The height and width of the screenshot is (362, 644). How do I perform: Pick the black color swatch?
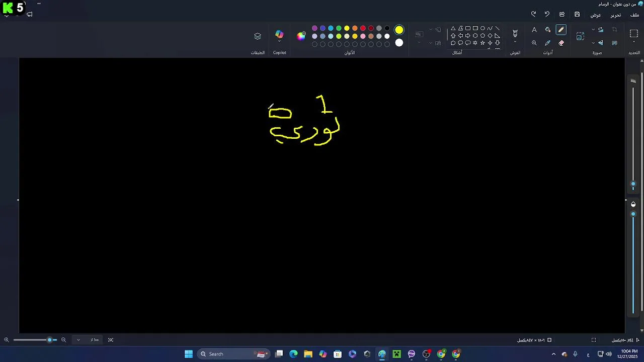(387, 28)
